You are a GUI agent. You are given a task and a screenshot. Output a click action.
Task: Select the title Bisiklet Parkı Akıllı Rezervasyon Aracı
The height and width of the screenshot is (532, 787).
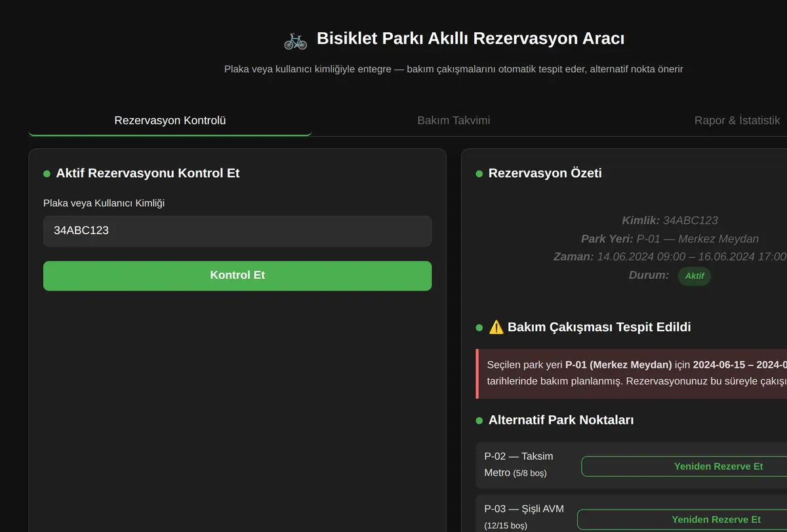(x=470, y=39)
